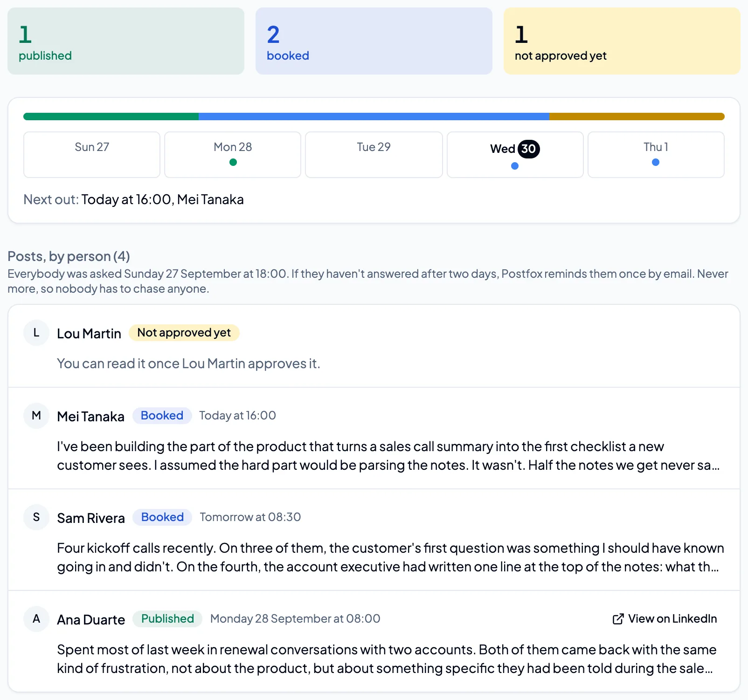748x700 pixels.
Task: Select the Wed 30 day cell
Action: pyautogui.click(x=515, y=155)
